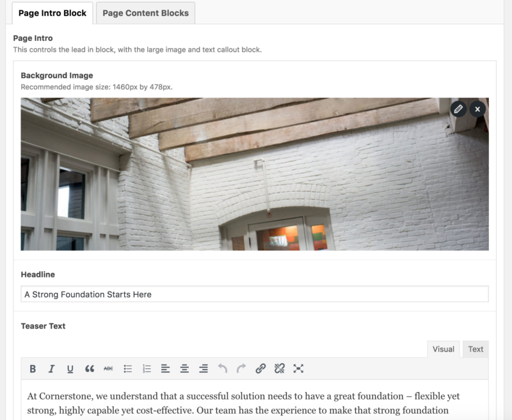Redo the last editor change
This screenshot has width=512, height=420.
click(241, 369)
